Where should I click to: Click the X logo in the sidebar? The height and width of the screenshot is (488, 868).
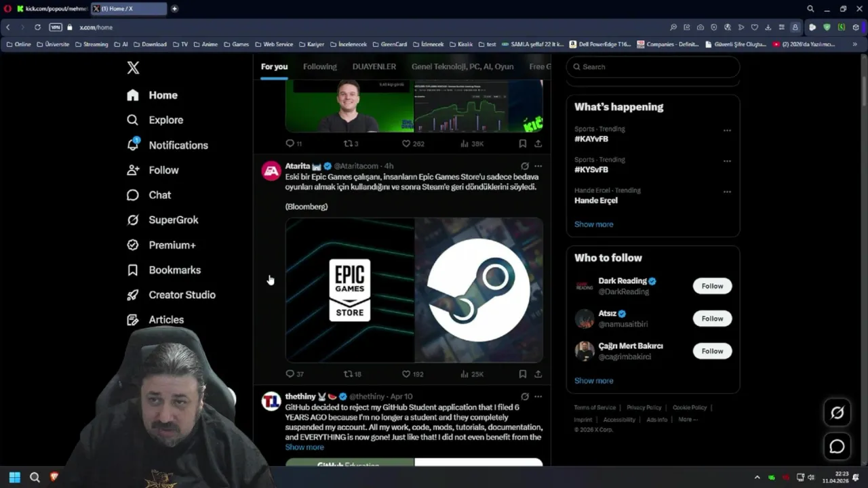(x=134, y=68)
